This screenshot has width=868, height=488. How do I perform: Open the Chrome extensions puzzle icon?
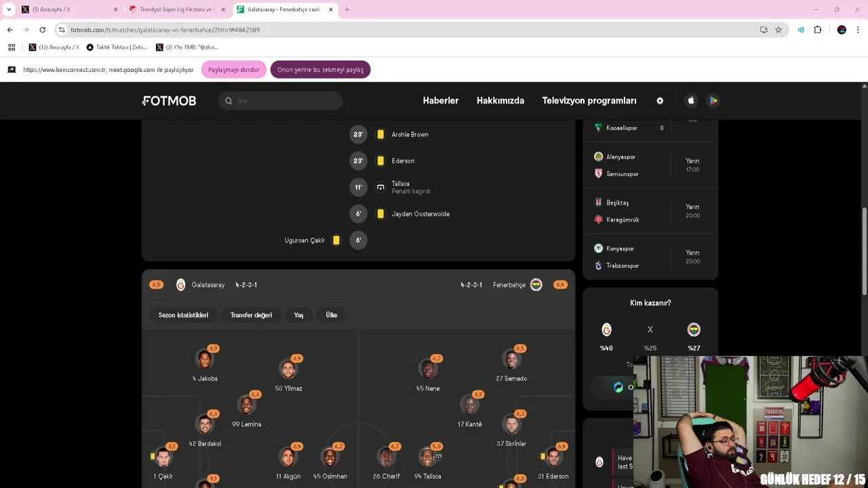pos(818,30)
